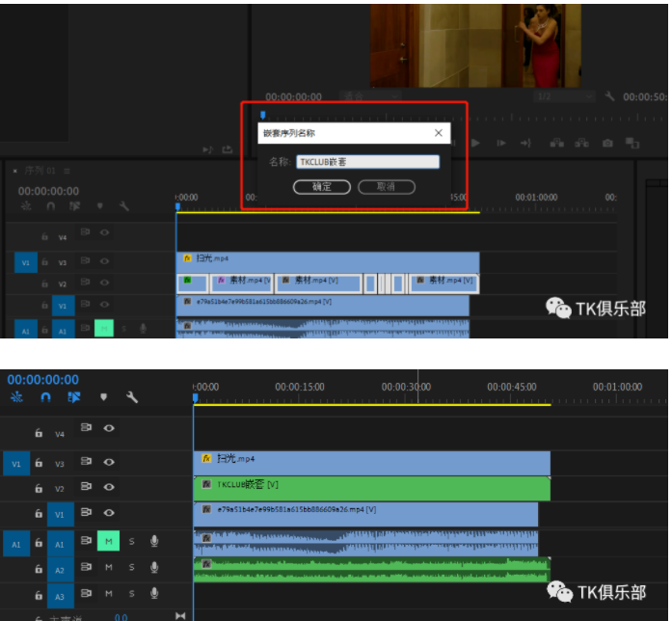This screenshot has width=672, height=621.
Task: Click 取消 in the 嵌套序列名称 dialog
Action: (x=387, y=187)
